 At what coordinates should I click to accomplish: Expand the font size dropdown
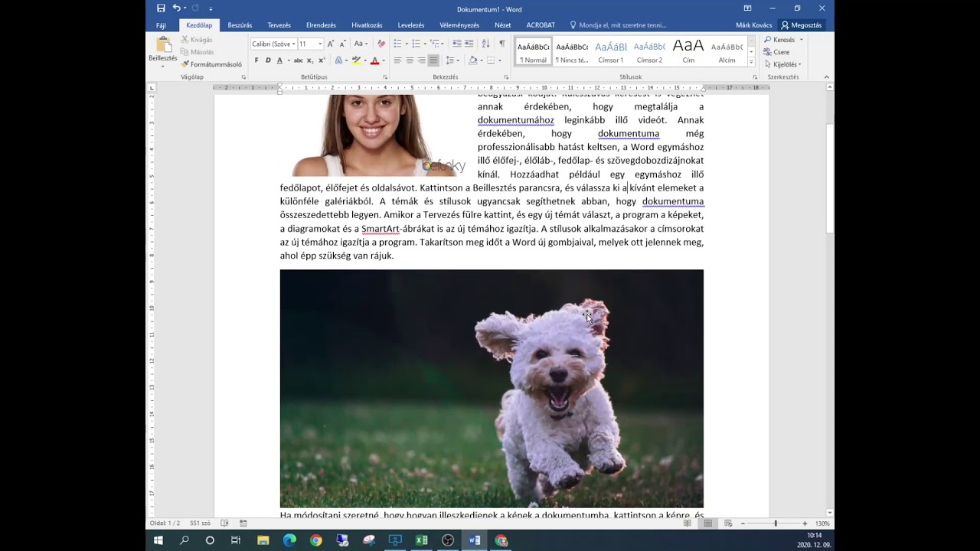click(x=320, y=44)
